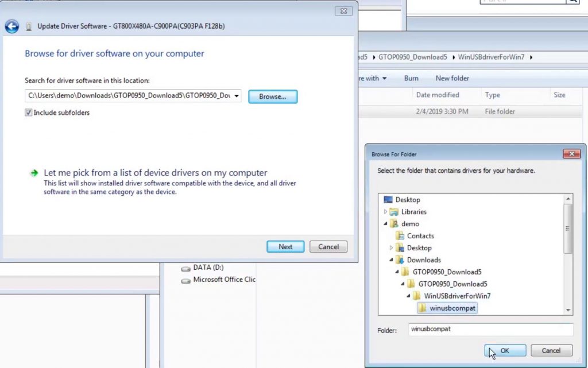
Task: Click the demo user folder icon
Action: coord(394,224)
